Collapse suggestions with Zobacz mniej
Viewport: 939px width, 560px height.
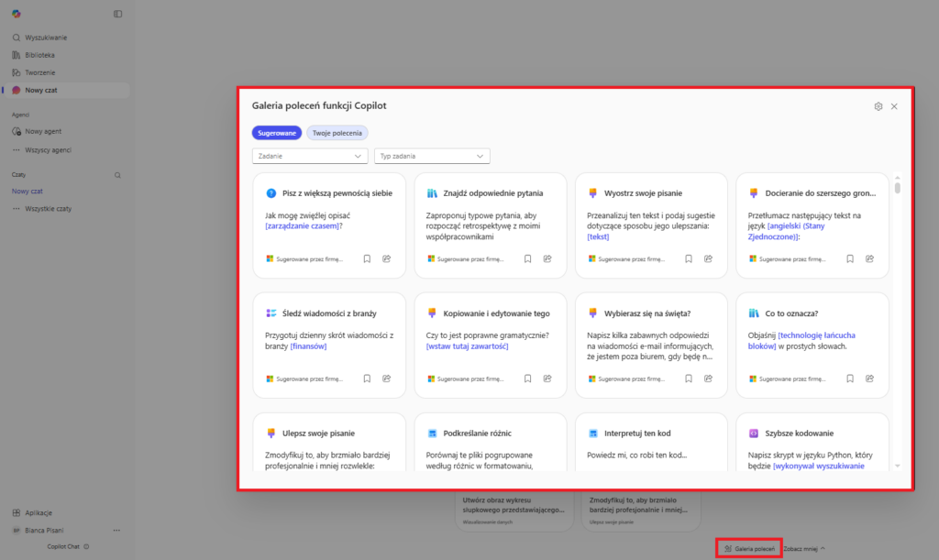pyautogui.click(x=804, y=548)
